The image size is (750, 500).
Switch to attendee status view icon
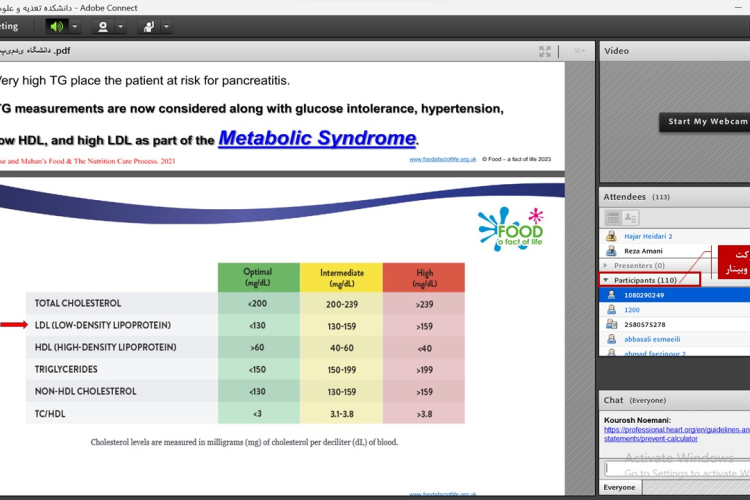(x=631, y=217)
